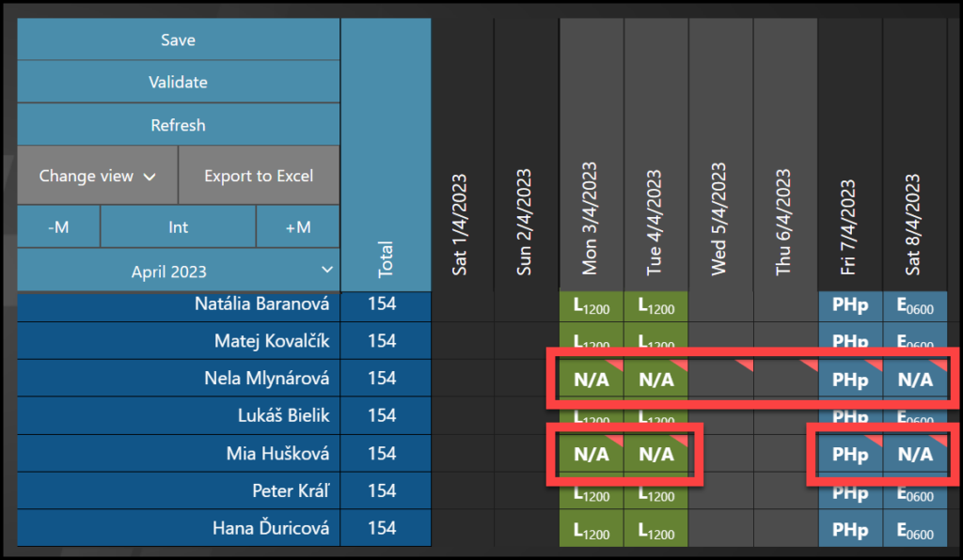Go to previous month with -M
The width and height of the screenshot is (963, 560).
pyautogui.click(x=57, y=226)
